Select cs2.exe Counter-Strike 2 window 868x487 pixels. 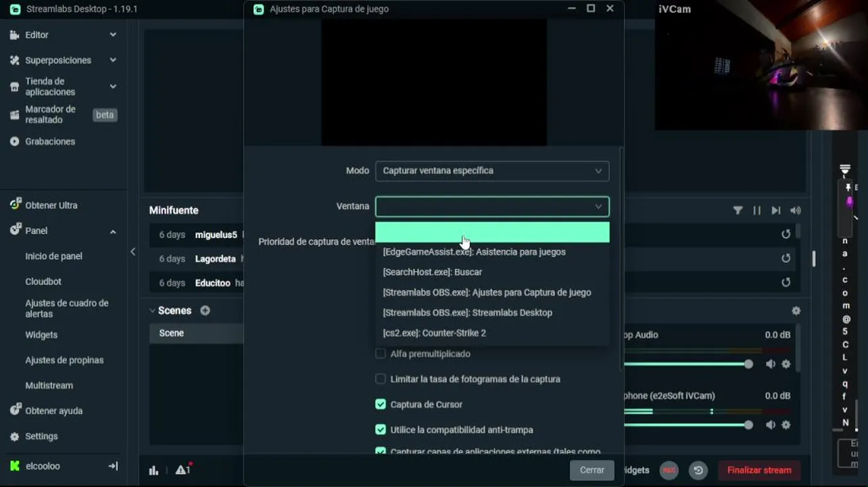[x=492, y=333]
